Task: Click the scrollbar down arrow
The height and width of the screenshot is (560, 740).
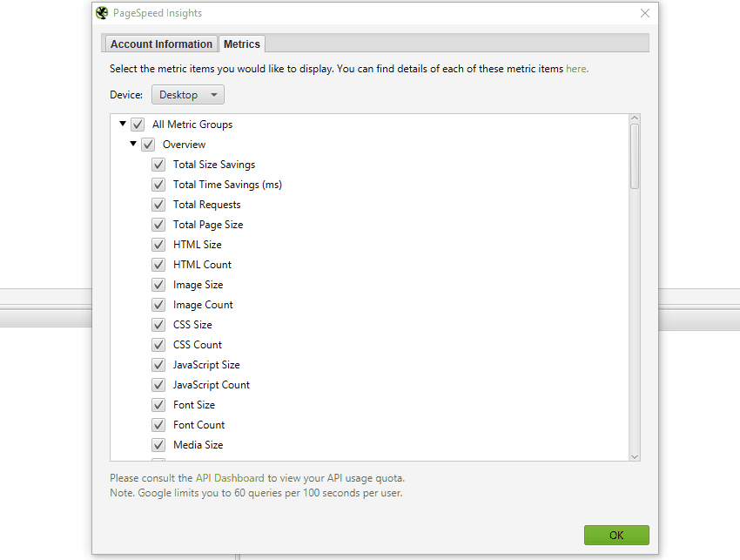Action: pyautogui.click(x=635, y=456)
